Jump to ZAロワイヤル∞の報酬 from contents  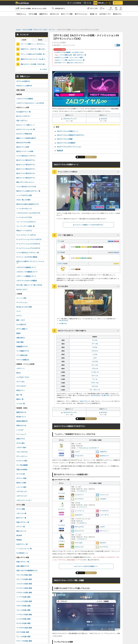click(65, 139)
